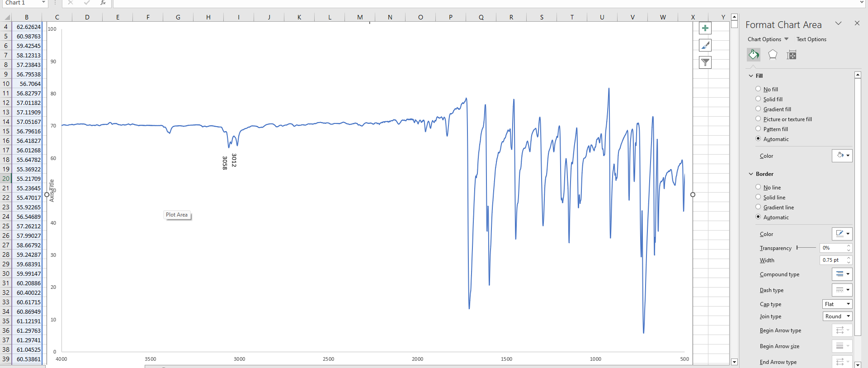
Task: Select the Axis Title on vertical axis
Action: pos(52,190)
